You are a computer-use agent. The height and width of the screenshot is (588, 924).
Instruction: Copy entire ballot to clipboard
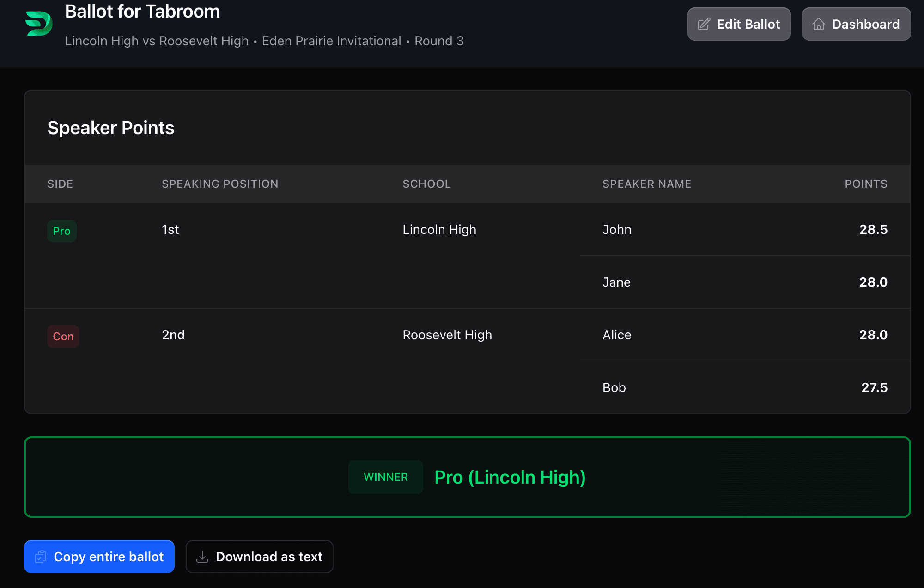99,557
